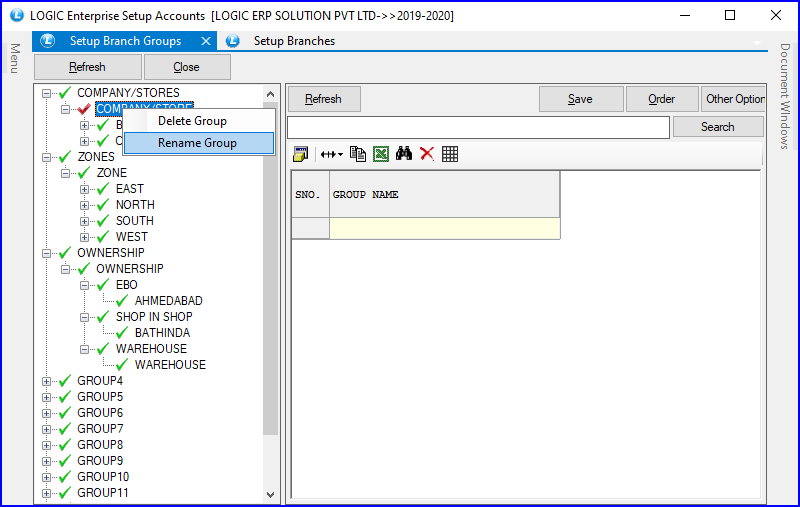Click the red X delete icon
This screenshot has width=800, height=507.
[x=427, y=154]
